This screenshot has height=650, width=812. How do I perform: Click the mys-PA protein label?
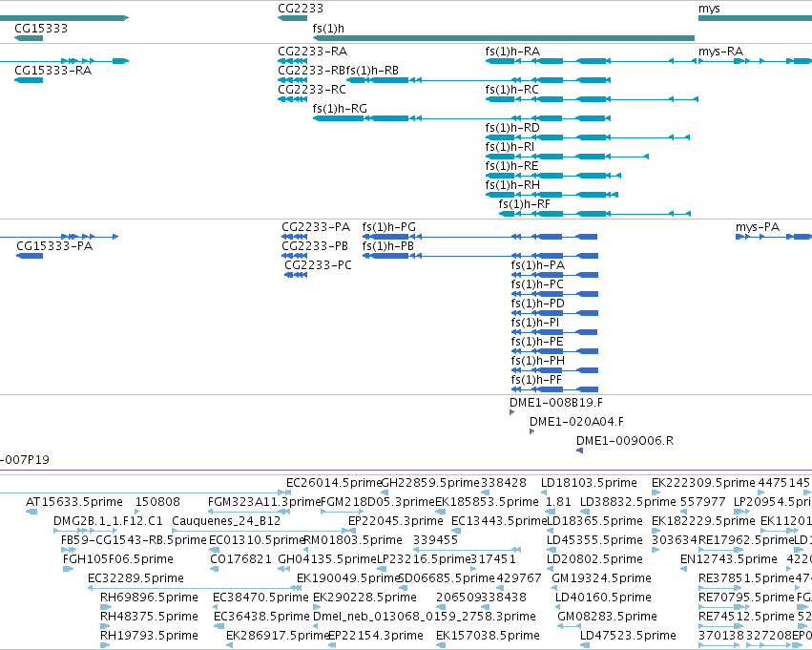[758, 227]
